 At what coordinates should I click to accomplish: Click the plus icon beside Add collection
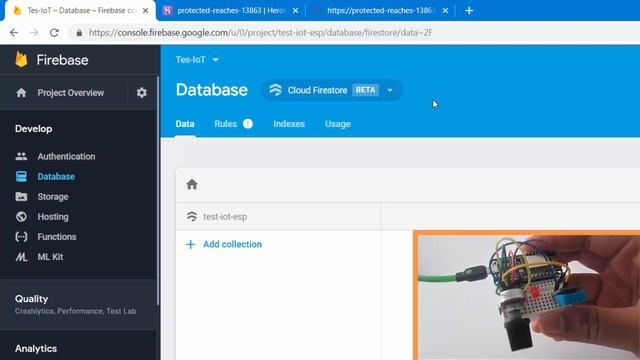pos(191,244)
